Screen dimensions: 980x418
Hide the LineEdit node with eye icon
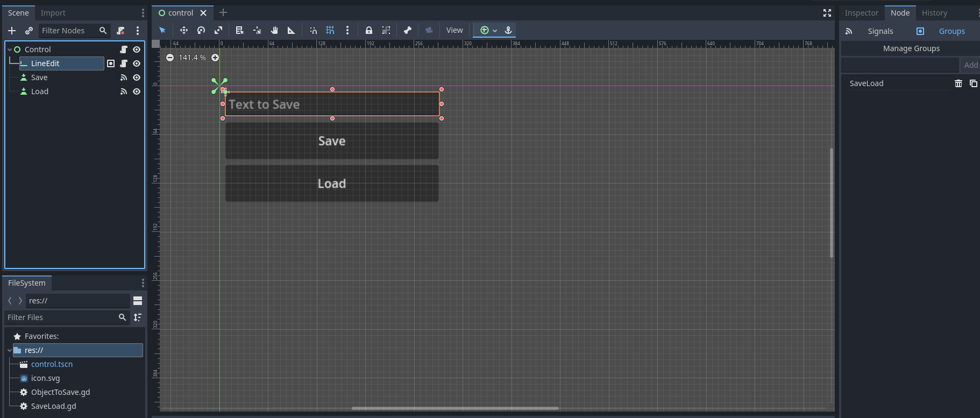pyautogui.click(x=137, y=63)
